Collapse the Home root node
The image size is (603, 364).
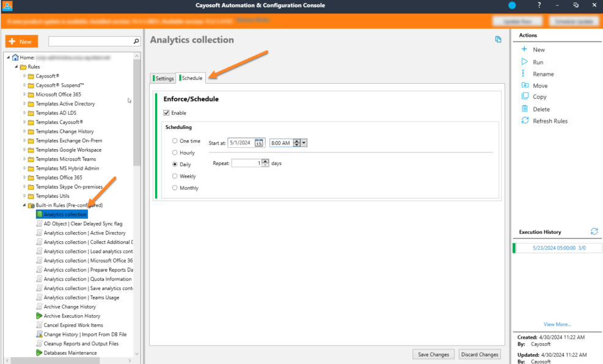[x=8, y=57]
